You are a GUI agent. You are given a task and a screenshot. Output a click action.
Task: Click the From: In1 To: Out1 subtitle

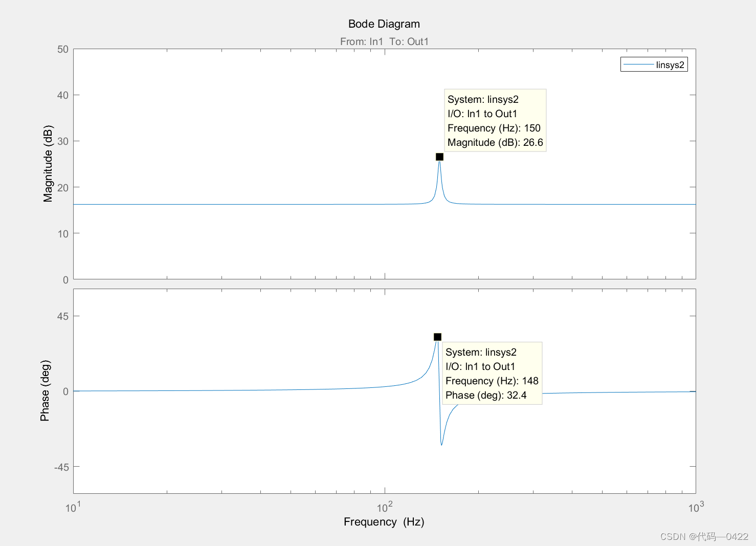tap(384, 41)
